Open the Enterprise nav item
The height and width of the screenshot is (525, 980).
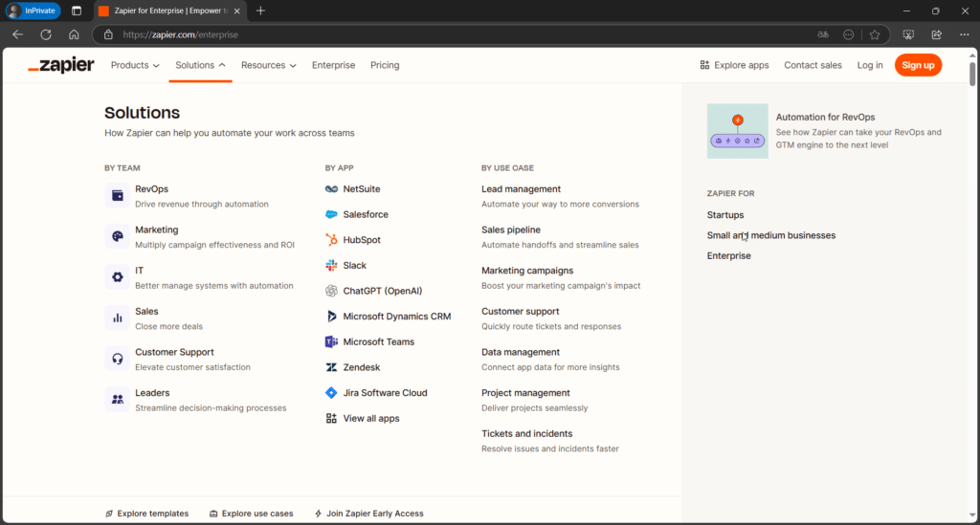(333, 65)
